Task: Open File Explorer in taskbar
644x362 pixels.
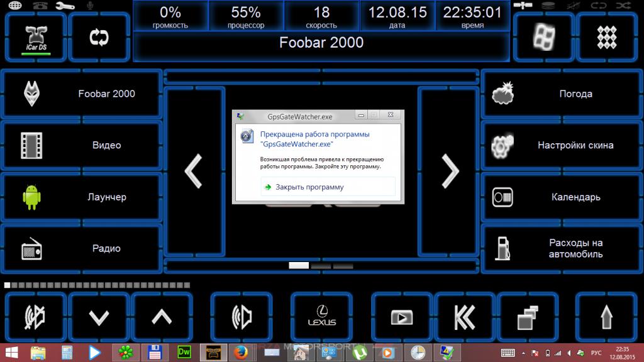Action: 38,353
